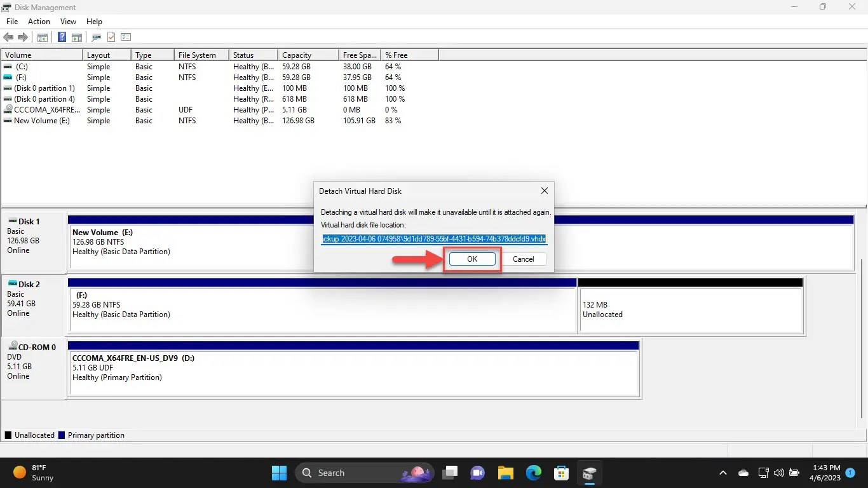This screenshot has width=868, height=488.
Task: Click the Show/Hide Console Tree toolbar icon
Action: click(x=43, y=37)
